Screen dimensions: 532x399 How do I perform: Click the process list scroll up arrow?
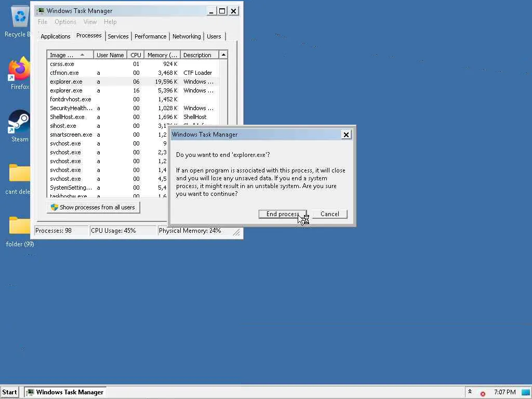223,55
